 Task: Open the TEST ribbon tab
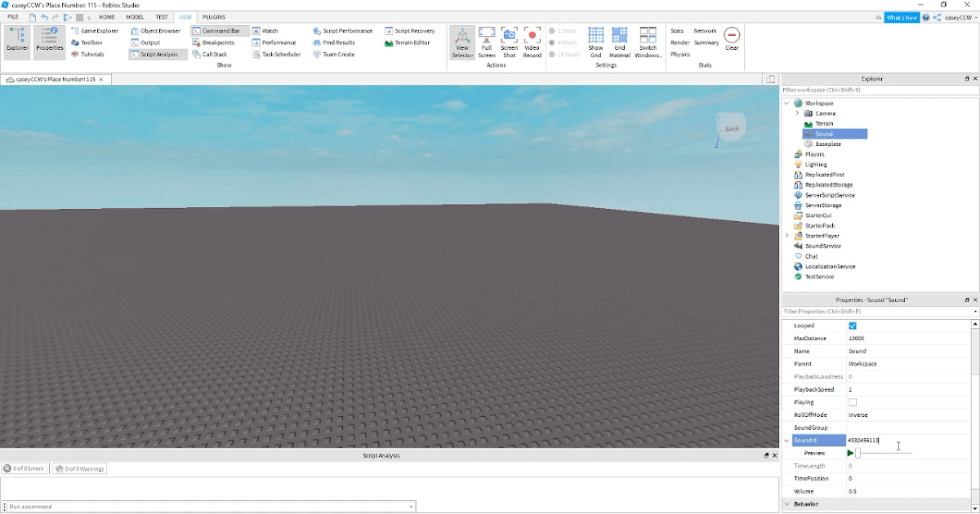pyautogui.click(x=162, y=17)
